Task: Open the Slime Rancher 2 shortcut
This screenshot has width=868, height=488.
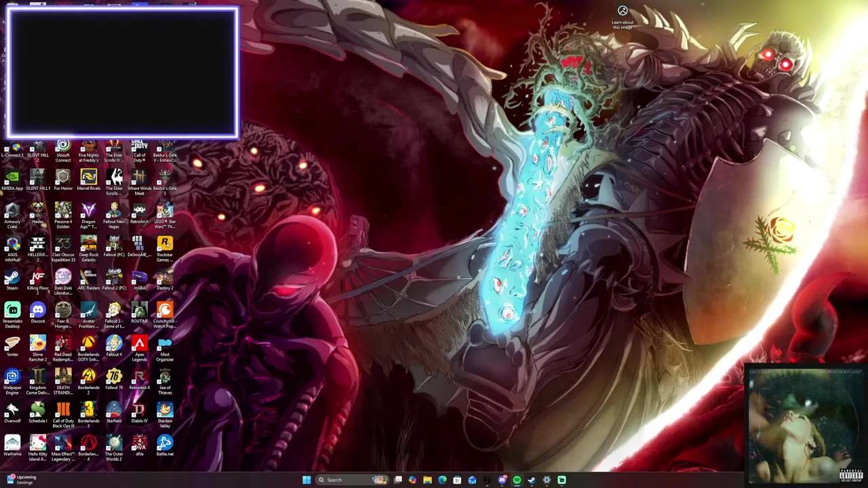Action: 38,348
